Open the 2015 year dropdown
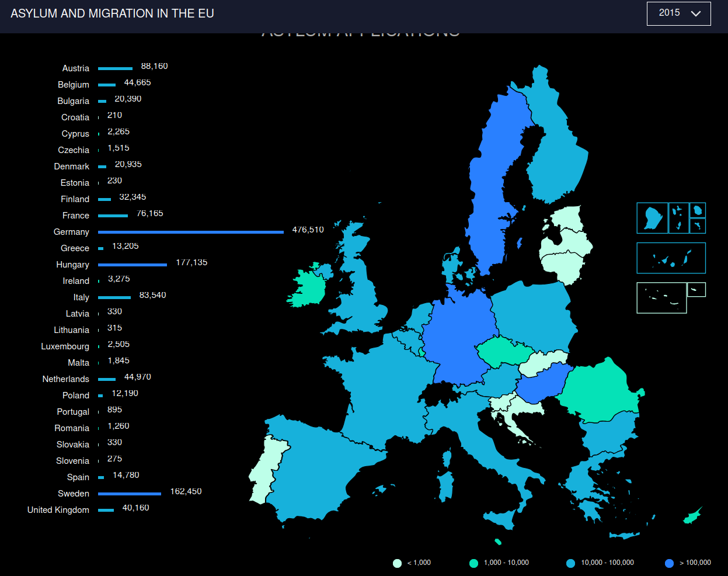This screenshot has height=576, width=728. (x=678, y=13)
